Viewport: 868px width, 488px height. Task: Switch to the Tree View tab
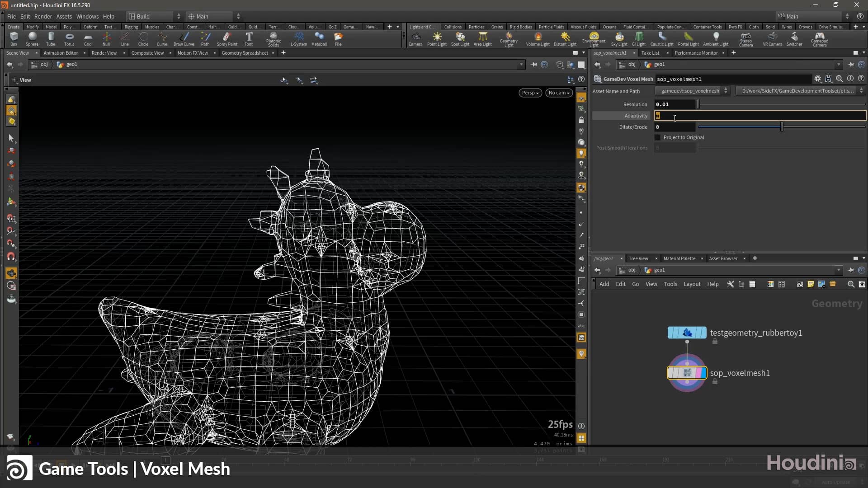(638, 258)
